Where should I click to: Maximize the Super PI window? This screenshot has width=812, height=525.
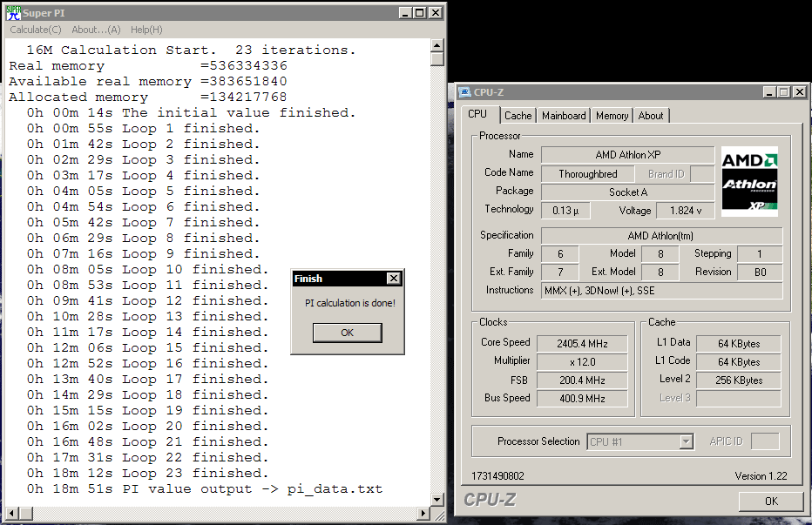tap(420, 13)
